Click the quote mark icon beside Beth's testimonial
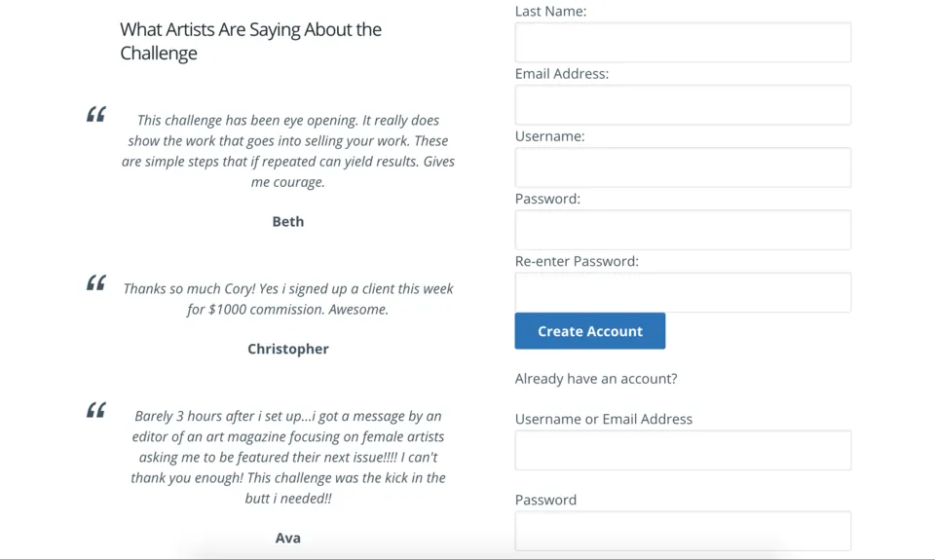Screen dimensions: 935x560 95,115
